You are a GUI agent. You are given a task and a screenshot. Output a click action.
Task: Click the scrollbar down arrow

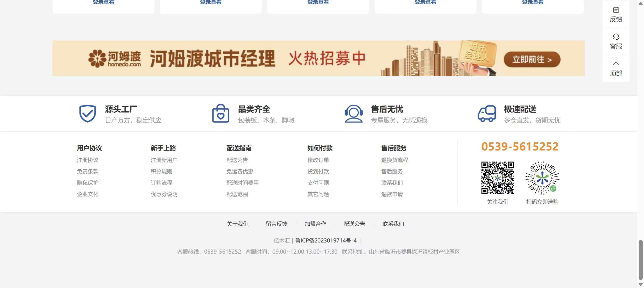click(640, 284)
